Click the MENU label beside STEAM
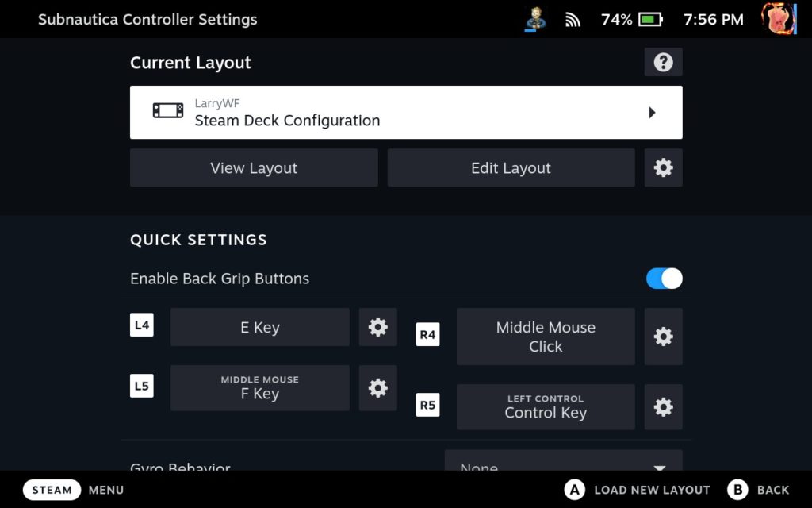The height and width of the screenshot is (508, 812). coord(106,490)
